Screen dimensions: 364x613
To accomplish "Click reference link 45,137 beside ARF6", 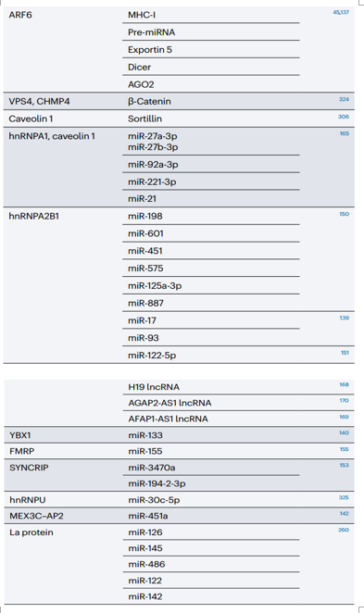I will click(x=341, y=12).
